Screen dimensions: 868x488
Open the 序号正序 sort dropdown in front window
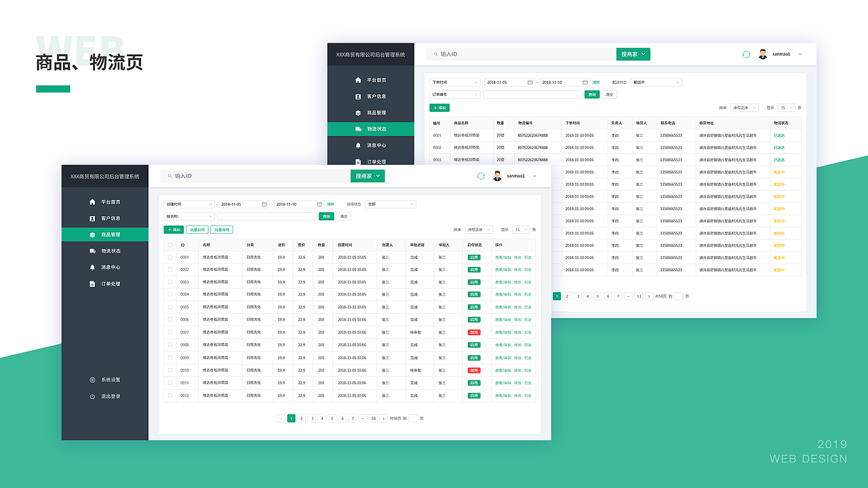[x=479, y=230]
